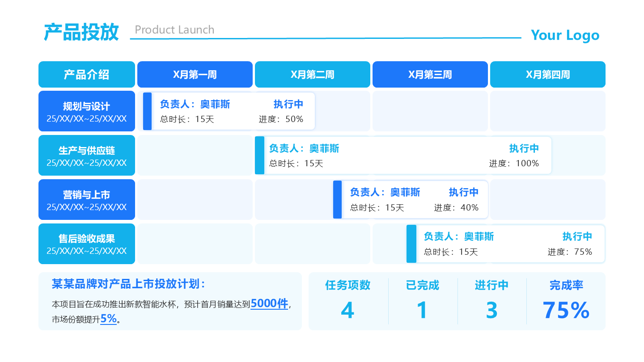Image resolution: width=644 pixels, height=362 pixels.
Task: Click the underlined 5000件 text
Action: click(x=269, y=304)
